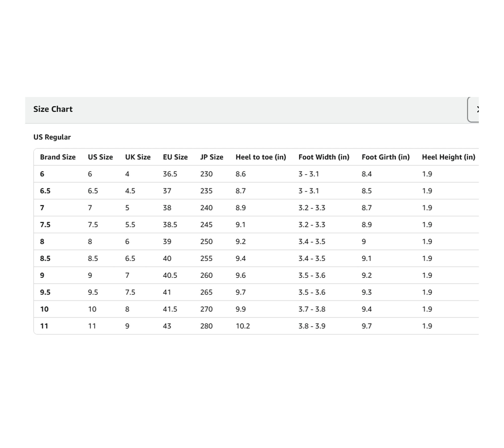Select the US Regular label

coord(52,137)
